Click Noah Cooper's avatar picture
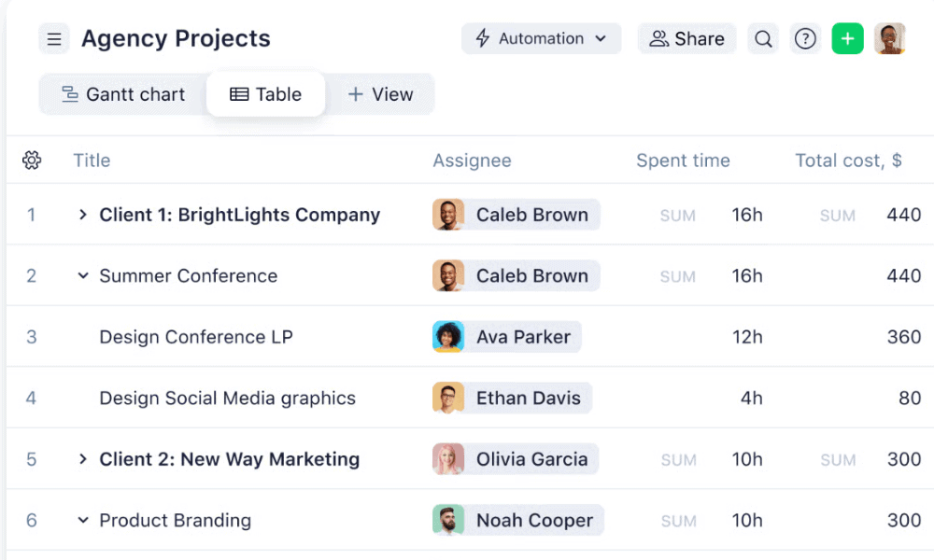 [448, 521]
